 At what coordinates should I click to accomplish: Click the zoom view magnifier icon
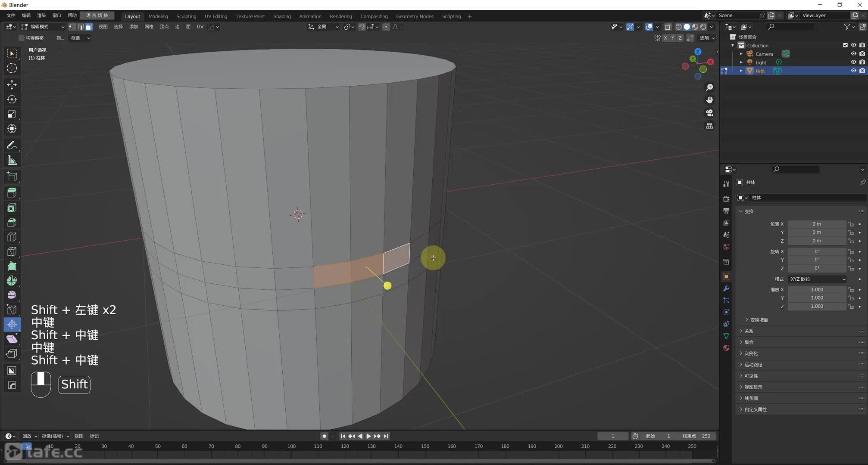coord(709,87)
